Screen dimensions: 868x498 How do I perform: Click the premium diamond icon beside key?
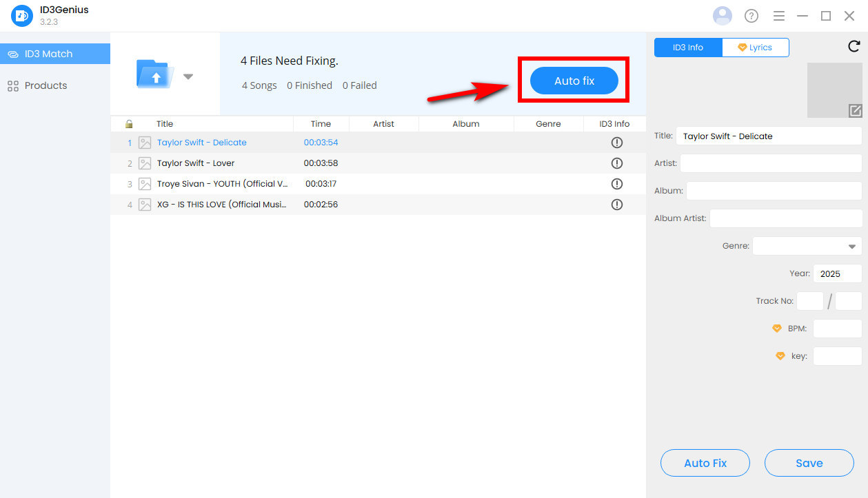[x=780, y=356]
